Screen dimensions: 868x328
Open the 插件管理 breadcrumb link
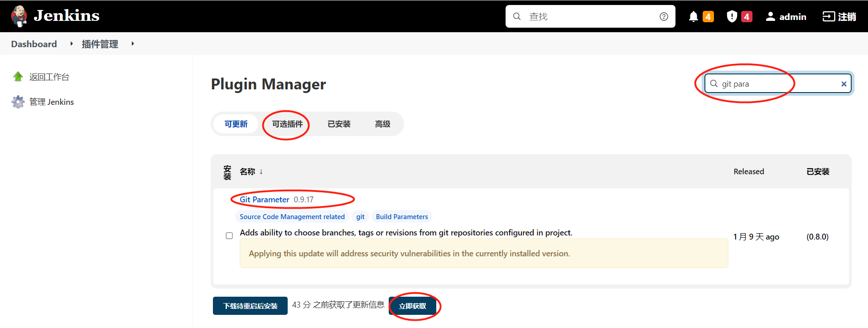(100, 44)
